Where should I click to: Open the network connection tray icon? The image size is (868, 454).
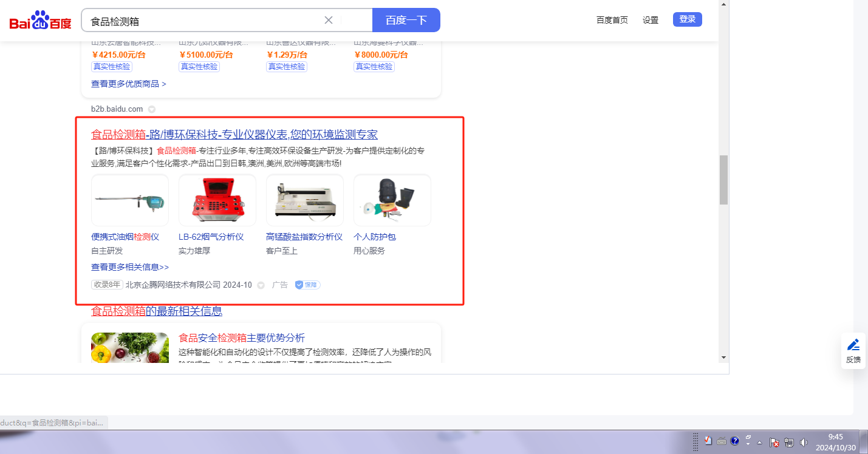[x=789, y=442]
